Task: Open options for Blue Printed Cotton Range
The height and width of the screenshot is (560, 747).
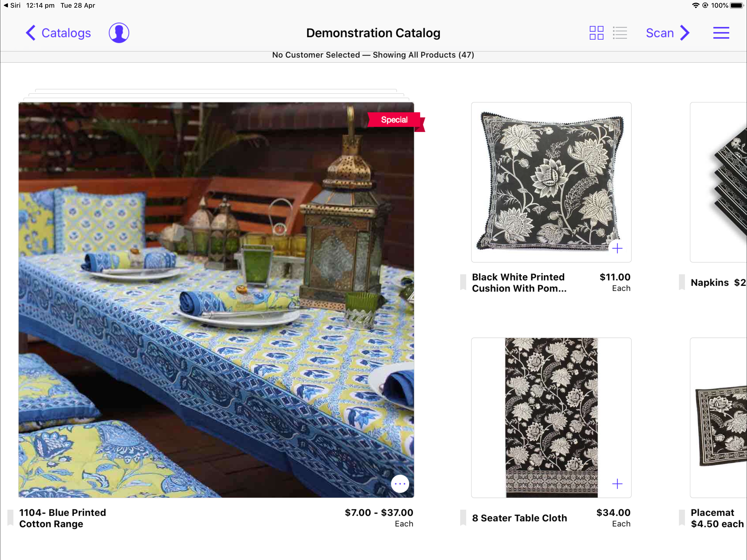Action: pos(400,484)
